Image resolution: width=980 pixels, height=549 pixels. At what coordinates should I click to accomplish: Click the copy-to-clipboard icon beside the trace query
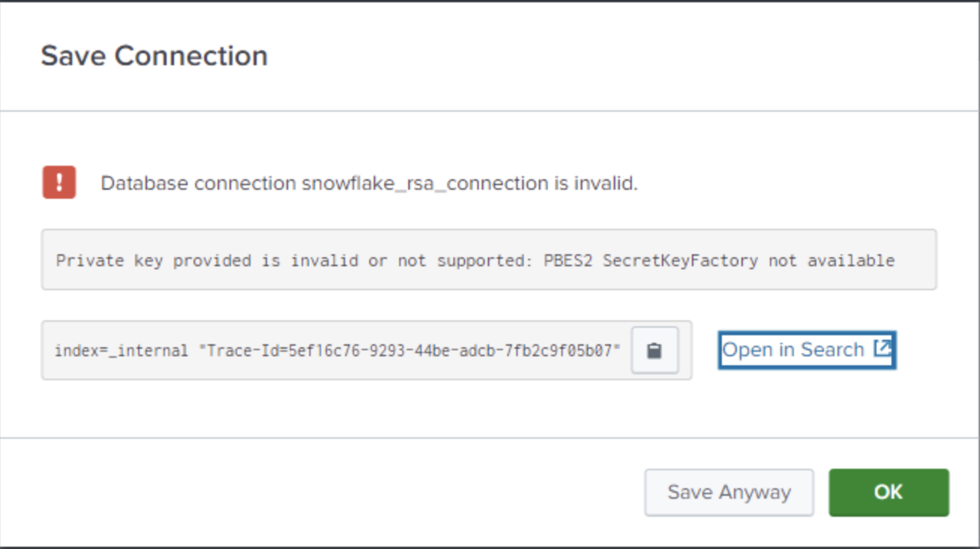pyautogui.click(x=654, y=349)
